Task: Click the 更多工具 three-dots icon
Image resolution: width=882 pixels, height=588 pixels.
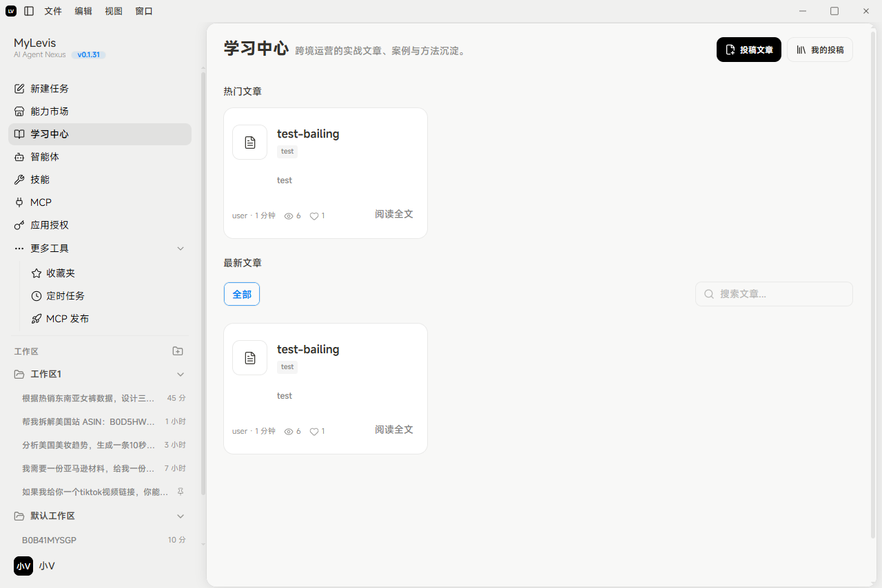Action: tap(19, 248)
